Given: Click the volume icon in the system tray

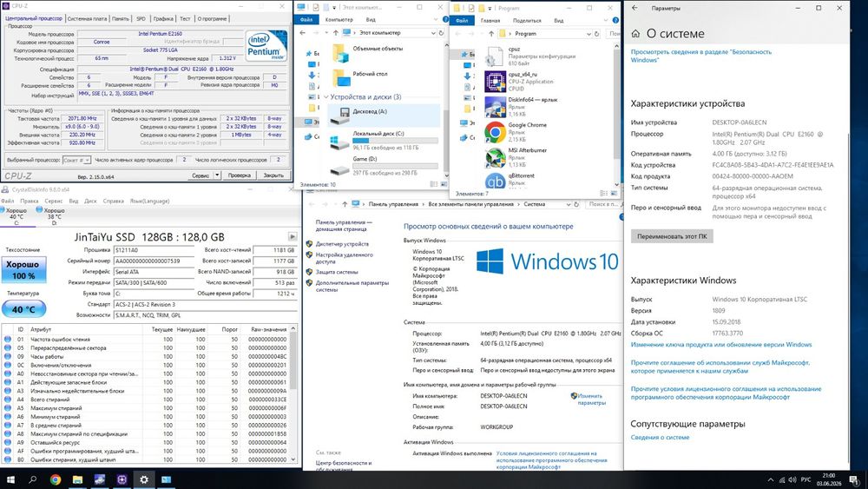Looking at the screenshot, I should [x=792, y=479].
